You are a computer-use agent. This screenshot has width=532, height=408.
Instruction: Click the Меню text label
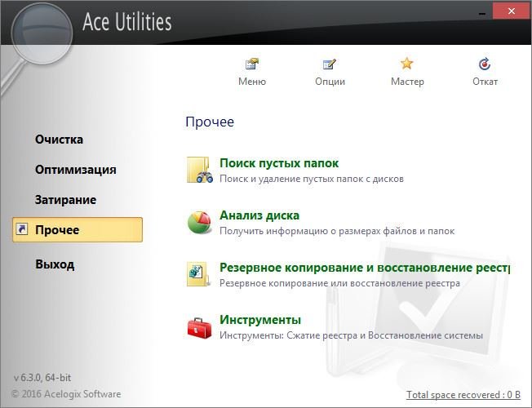tap(252, 82)
